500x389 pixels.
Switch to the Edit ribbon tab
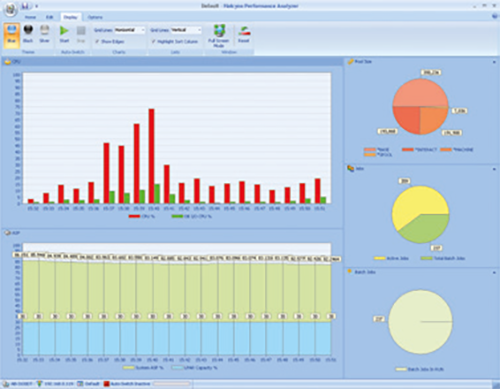[49, 17]
